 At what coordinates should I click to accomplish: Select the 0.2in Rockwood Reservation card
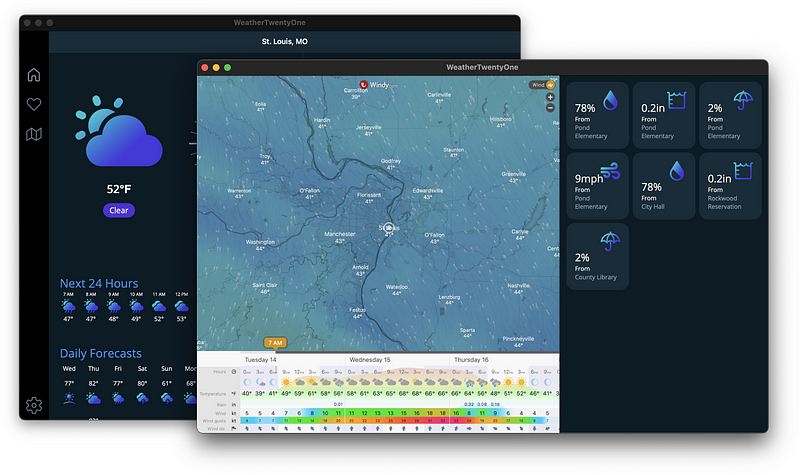click(730, 186)
